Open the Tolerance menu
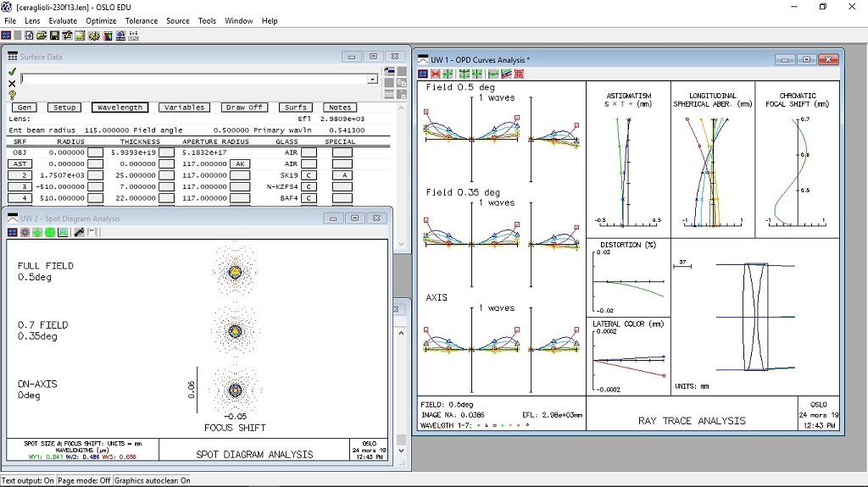The width and height of the screenshot is (868, 487). point(142,20)
